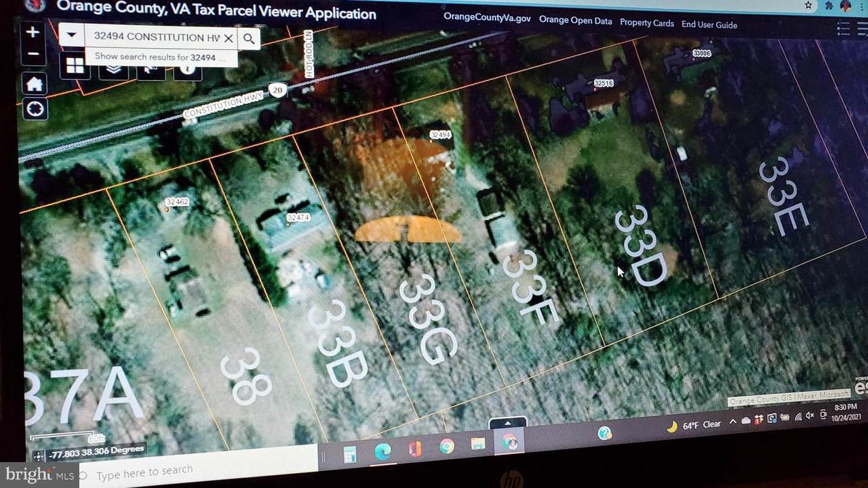Click address point 32462
This screenshot has height=488, width=868.
176,202
